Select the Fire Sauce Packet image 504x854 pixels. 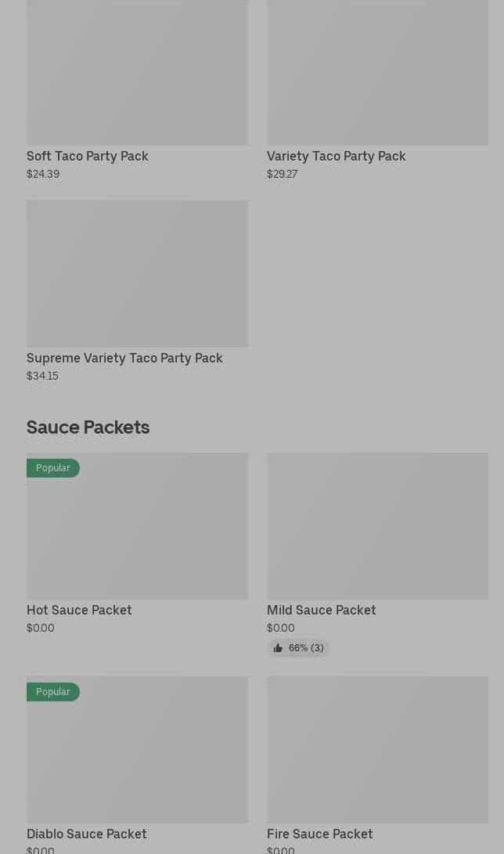377,749
